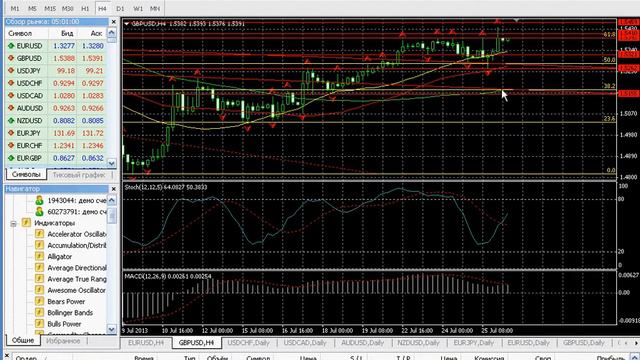Screen dimensions: 640x360
Task: Click the USDCAD symbol arrow icon
Action: 11,96
